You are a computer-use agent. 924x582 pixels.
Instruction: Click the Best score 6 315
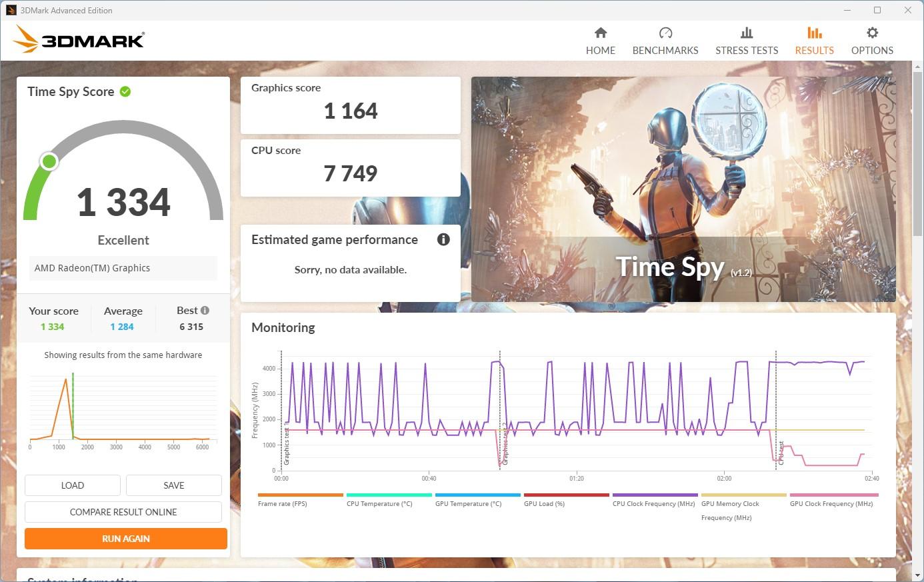[191, 327]
